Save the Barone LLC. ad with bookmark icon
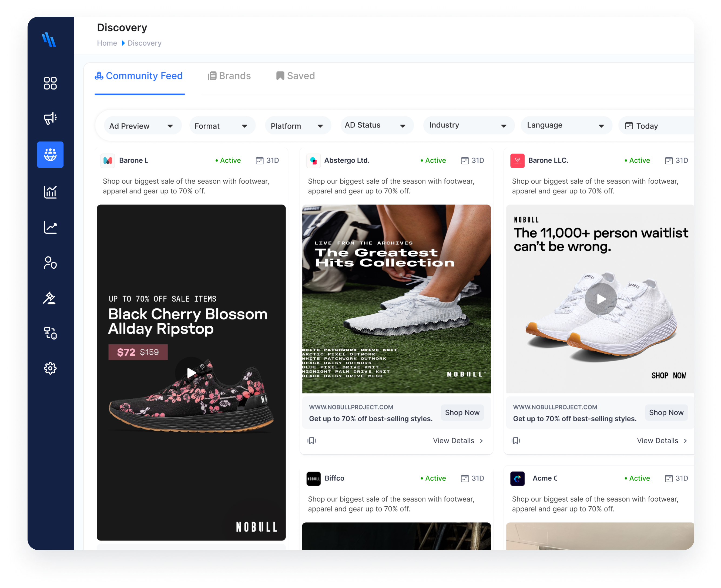Screen dimensions: 721x588 click(x=516, y=441)
